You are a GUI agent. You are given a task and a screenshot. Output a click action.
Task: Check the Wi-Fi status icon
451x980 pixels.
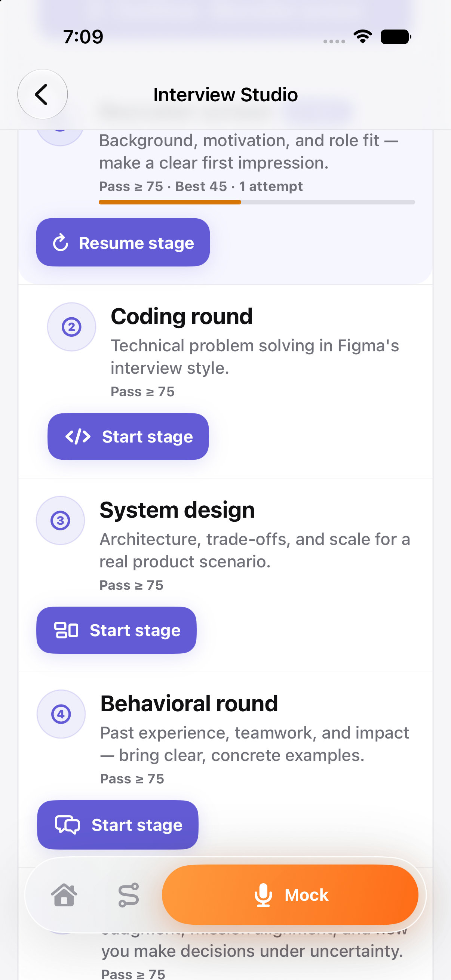click(363, 37)
